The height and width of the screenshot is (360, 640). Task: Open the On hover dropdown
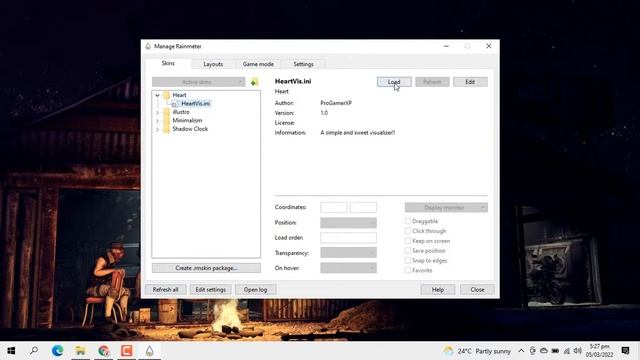pos(349,268)
